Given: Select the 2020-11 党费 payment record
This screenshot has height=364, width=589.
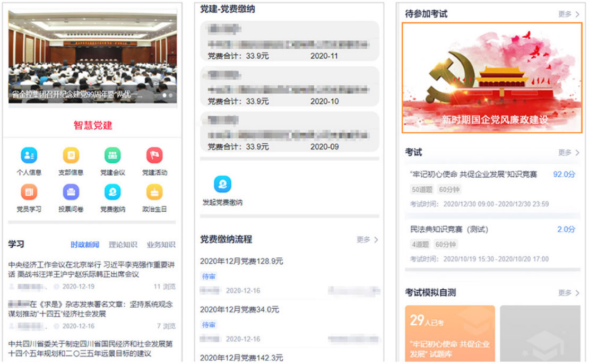Looking at the screenshot, I should 290,41.
